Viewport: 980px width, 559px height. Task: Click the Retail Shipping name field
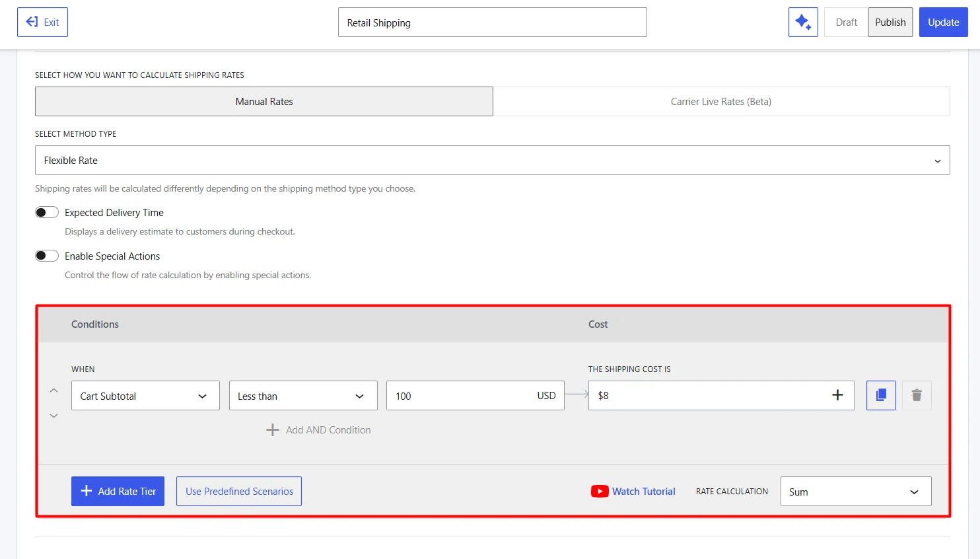pyautogui.click(x=492, y=22)
